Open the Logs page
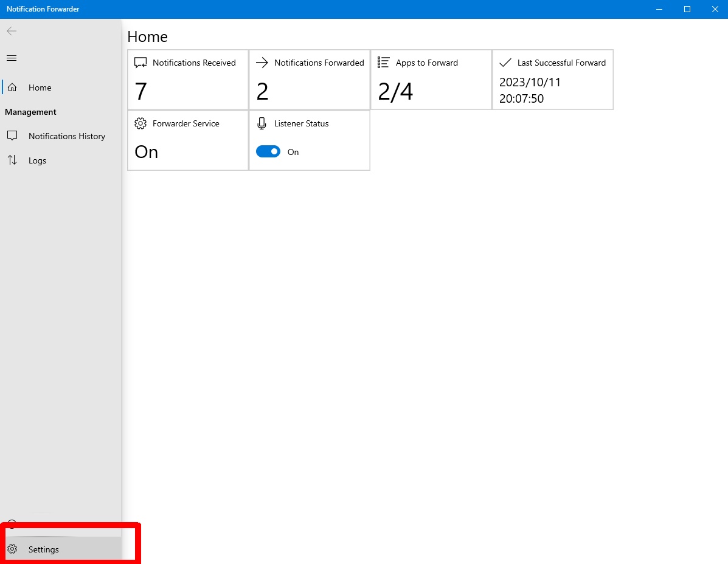The image size is (728, 564). (x=61, y=160)
